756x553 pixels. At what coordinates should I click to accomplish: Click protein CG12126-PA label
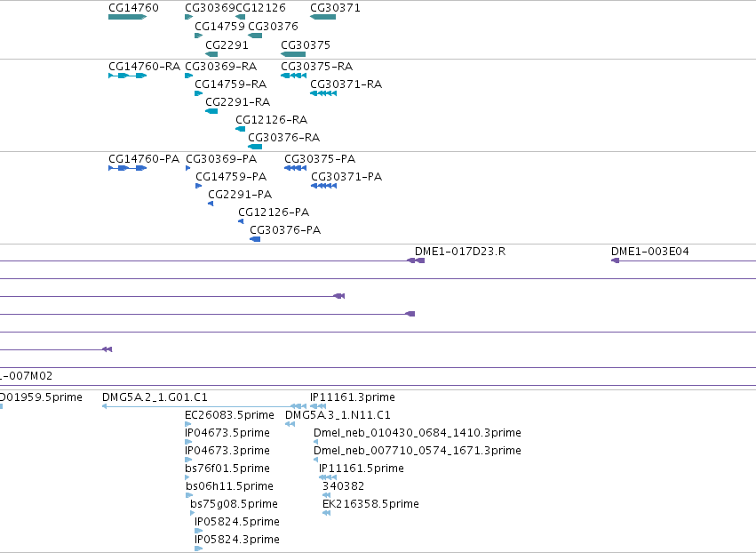[274, 212]
